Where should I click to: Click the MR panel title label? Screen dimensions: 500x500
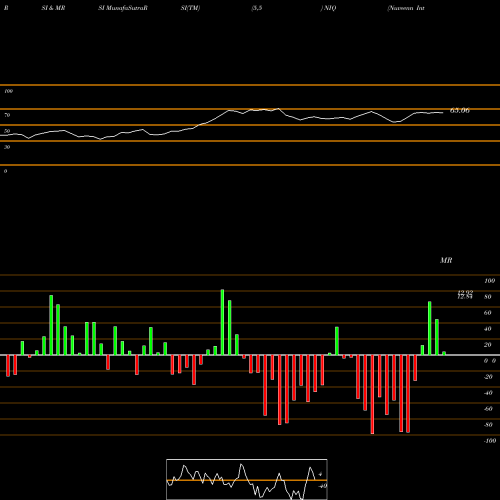pyautogui.click(x=446, y=260)
